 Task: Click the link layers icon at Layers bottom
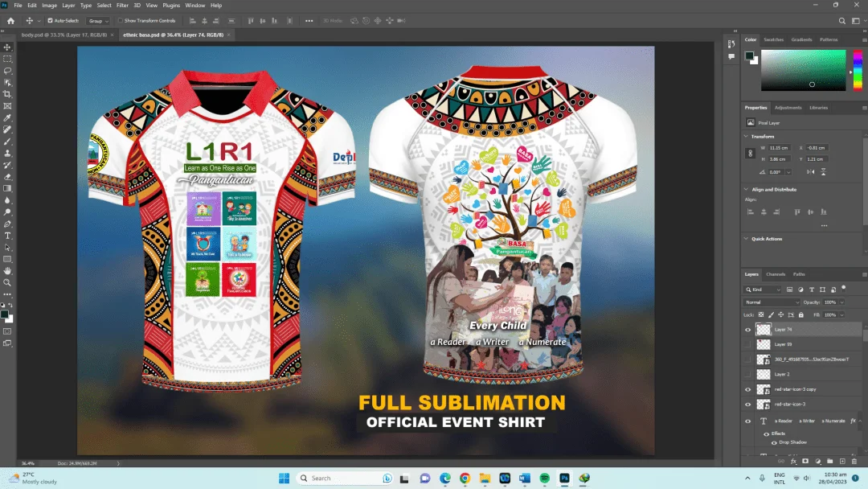pyautogui.click(x=781, y=462)
